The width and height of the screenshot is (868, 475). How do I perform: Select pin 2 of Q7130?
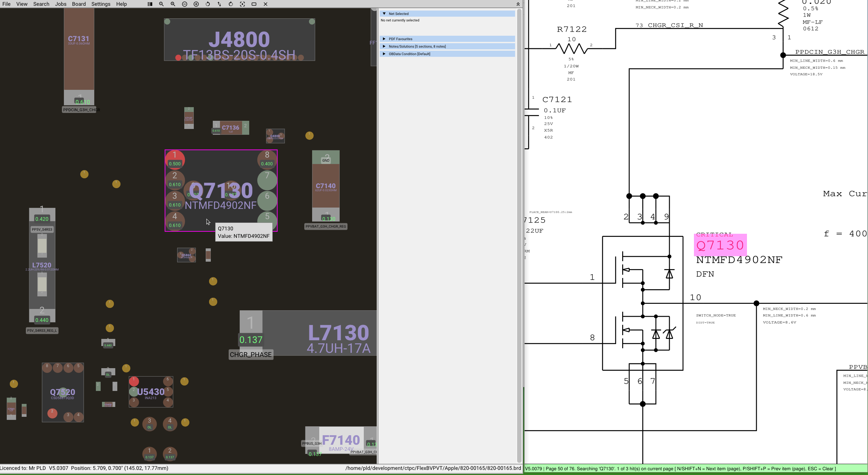[175, 180]
